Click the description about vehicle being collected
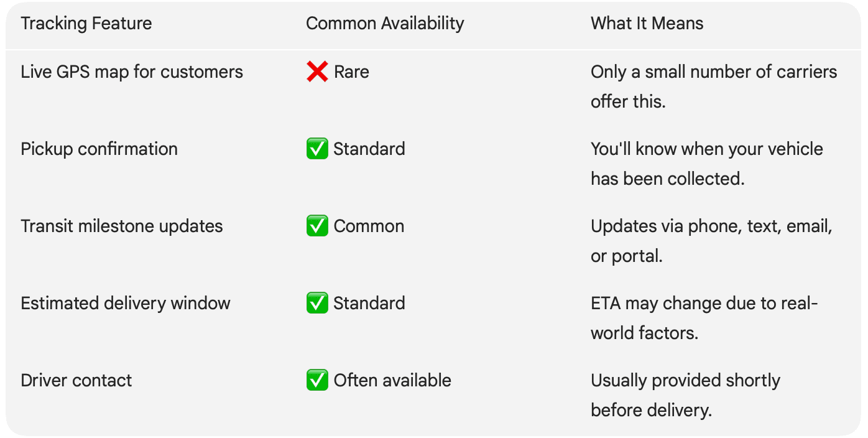Viewport: 868px width, 438px height. [706, 164]
